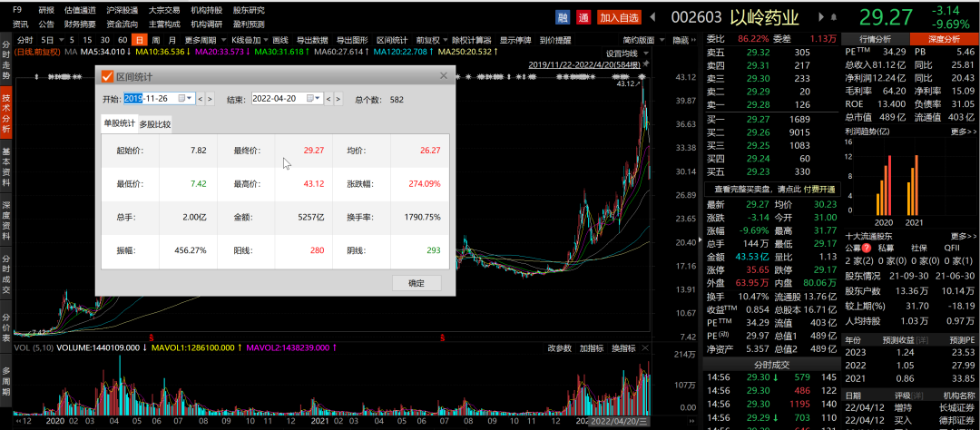The width and height of the screenshot is (980, 430).
Task: Click 除权计算器 toolbar button
Action: point(472,40)
